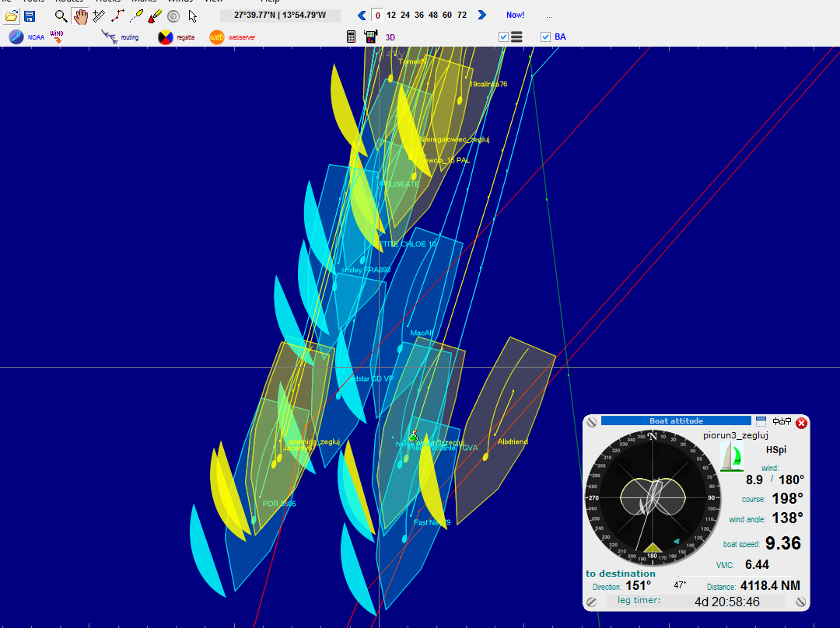The image size is (840, 628).
Task: Select the red-tipped highlighter tool
Action: click(155, 16)
